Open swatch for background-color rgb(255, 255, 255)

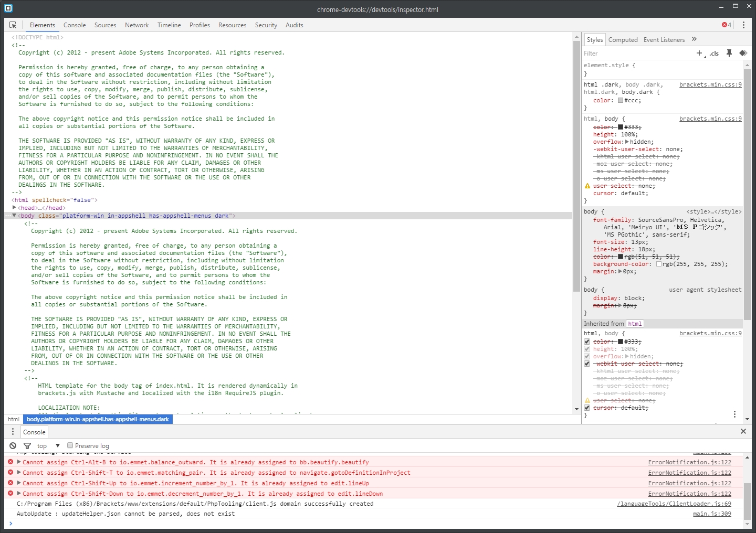point(659,264)
